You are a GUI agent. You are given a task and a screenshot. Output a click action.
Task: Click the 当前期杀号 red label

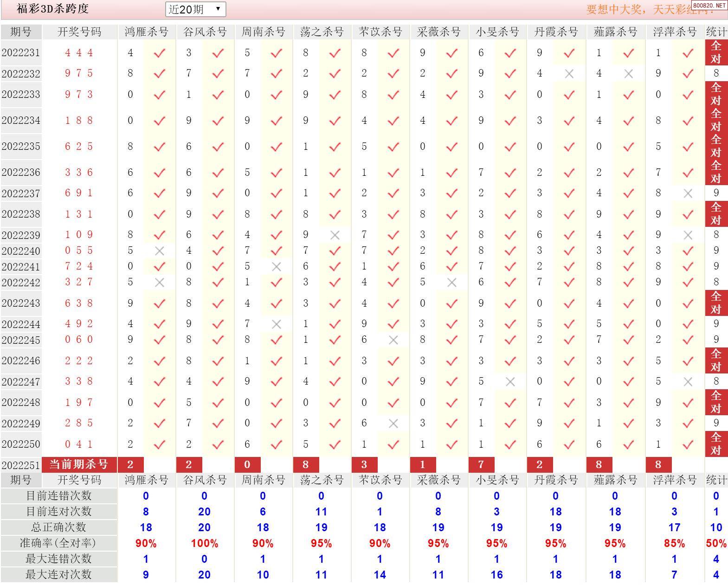(x=79, y=464)
